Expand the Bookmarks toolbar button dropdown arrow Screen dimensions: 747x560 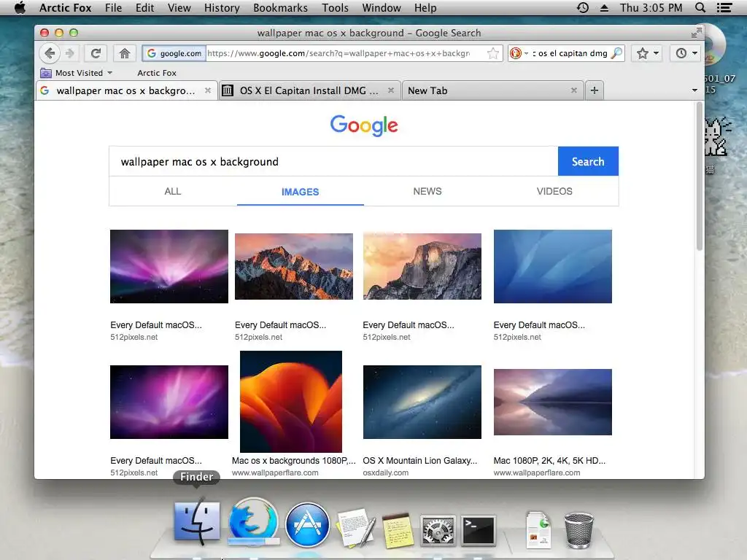click(x=656, y=52)
